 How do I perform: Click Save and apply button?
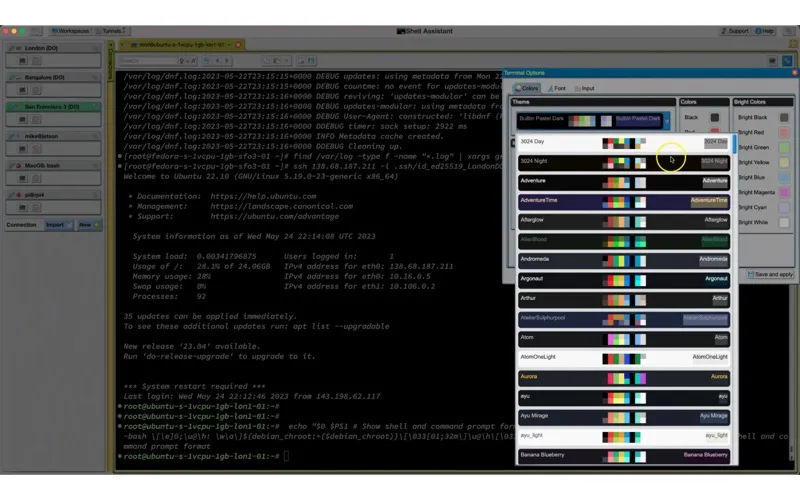pos(770,274)
